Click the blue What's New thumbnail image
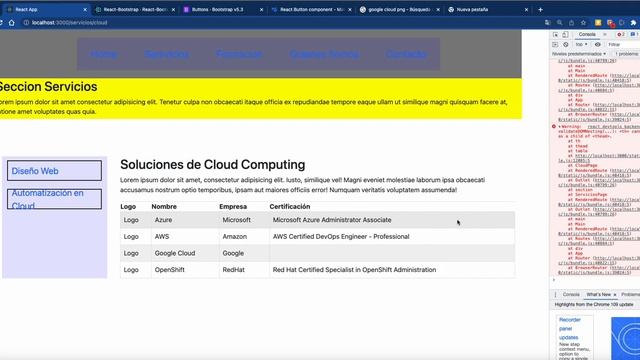The width and height of the screenshot is (640, 360). 625,338
